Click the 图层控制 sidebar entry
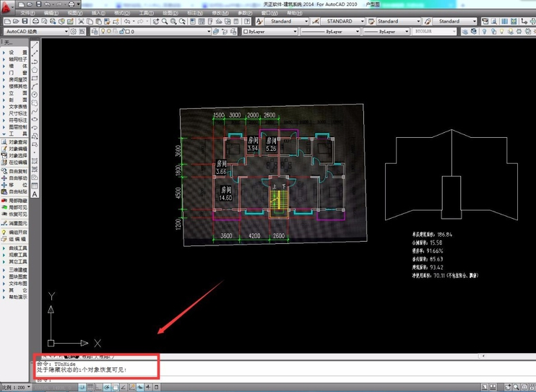Viewport: 536px width, 392px height. tap(17, 127)
